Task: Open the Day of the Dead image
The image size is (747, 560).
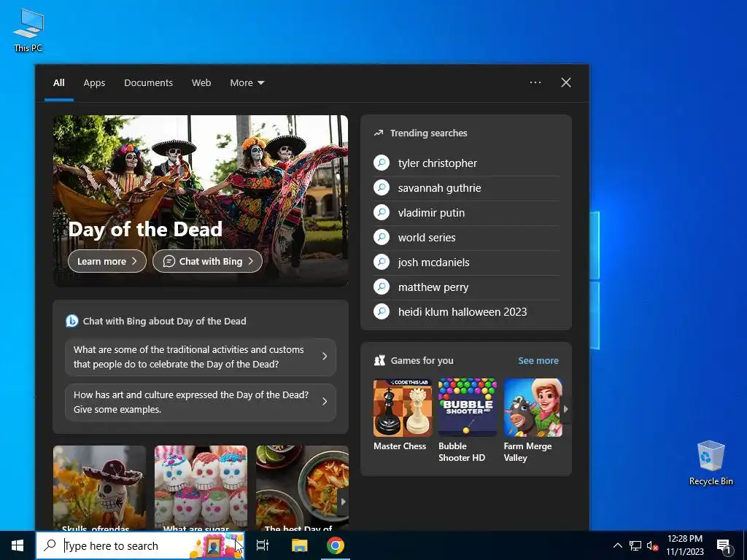Action: coord(201,201)
